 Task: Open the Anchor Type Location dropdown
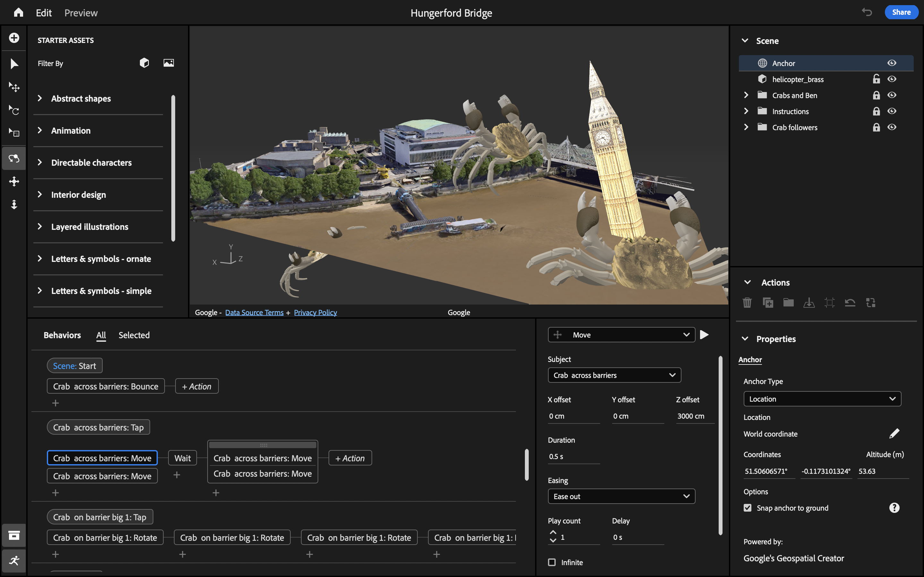pyautogui.click(x=822, y=399)
